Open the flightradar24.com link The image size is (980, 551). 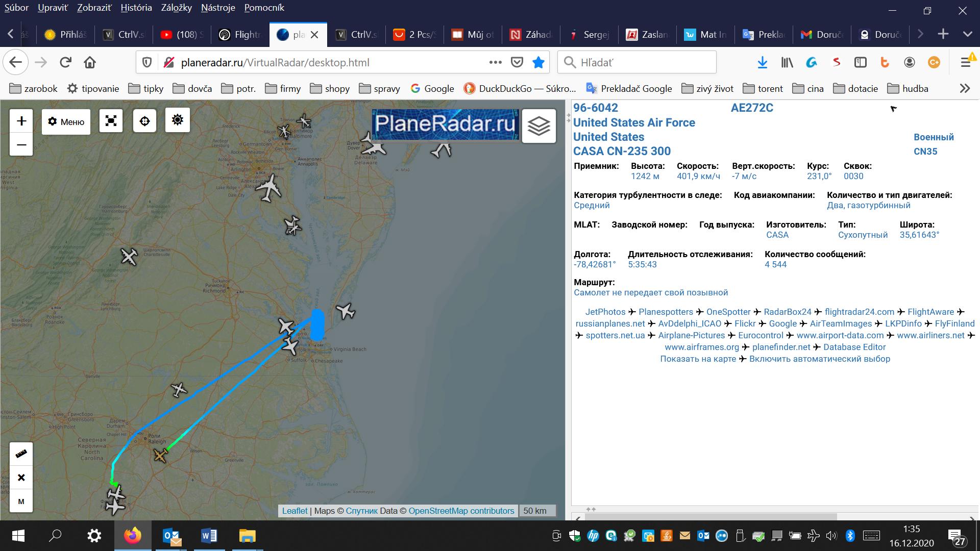(859, 312)
